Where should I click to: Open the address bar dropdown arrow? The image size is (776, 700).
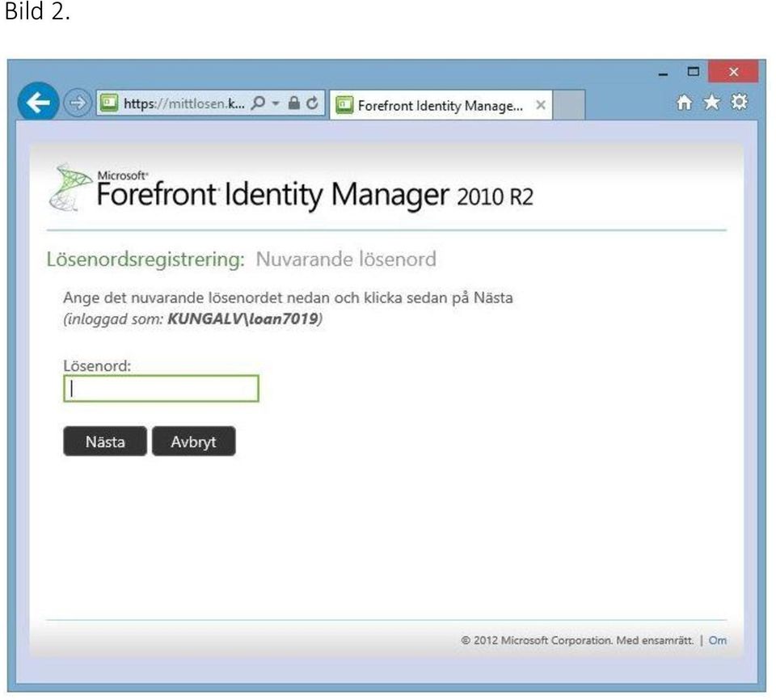pos(276,103)
